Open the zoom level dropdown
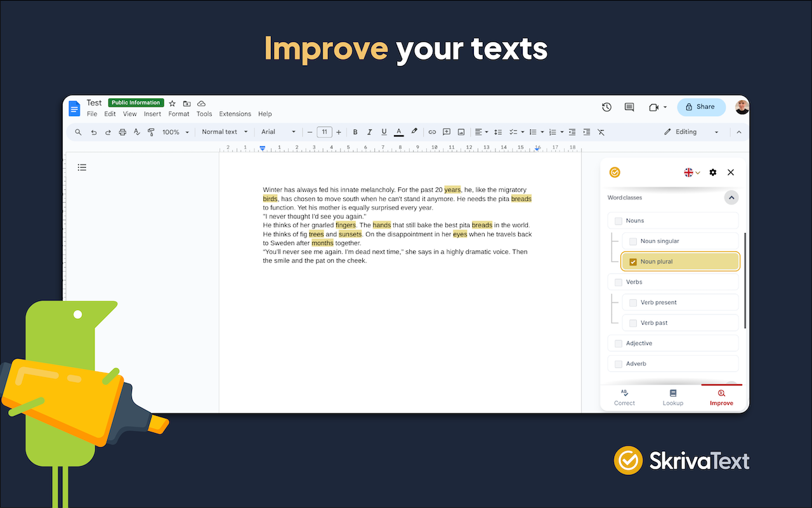The width and height of the screenshot is (812, 508). (x=176, y=132)
